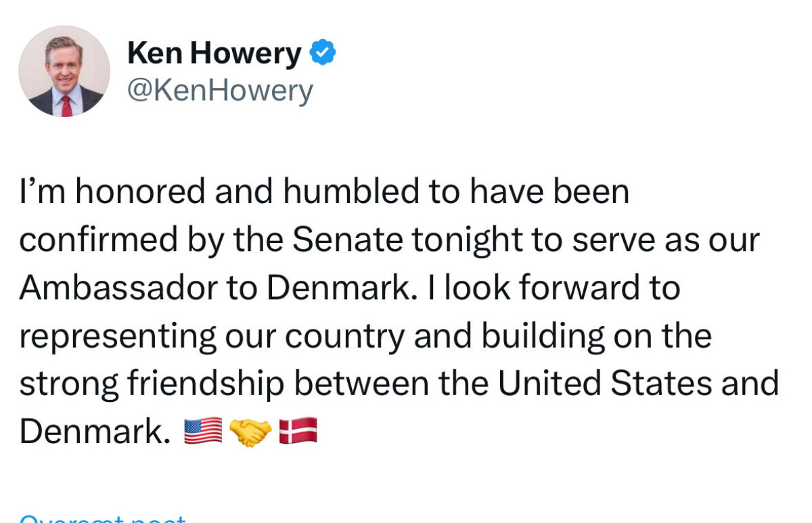This screenshot has height=523, width=812.
Task: Click the word "country" in the post
Action: 344,337
